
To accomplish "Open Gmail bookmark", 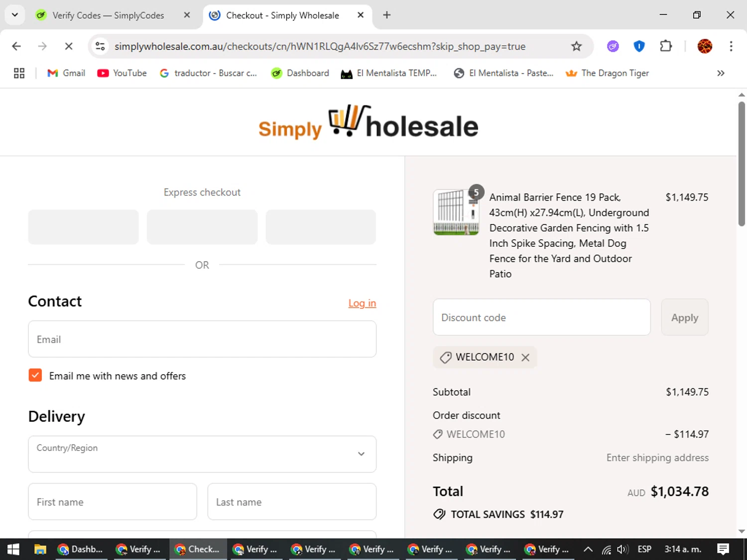I will [x=66, y=73].
